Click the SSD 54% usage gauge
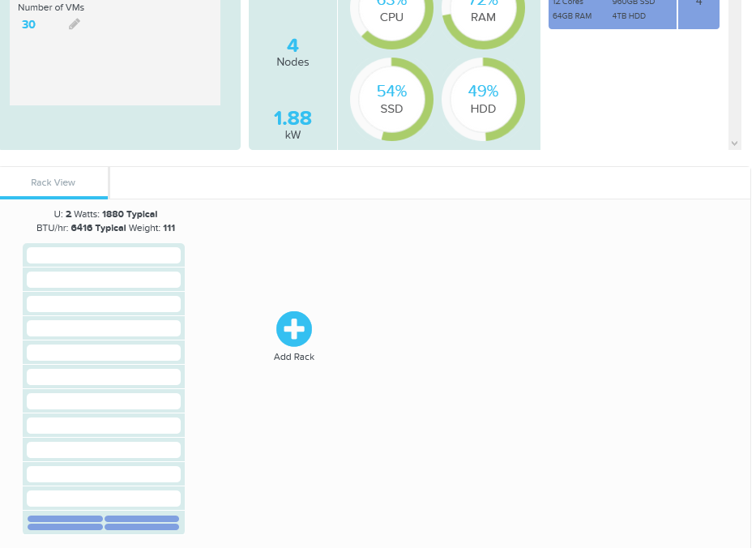This screenshot has height=548, width=756. point(391,97)
